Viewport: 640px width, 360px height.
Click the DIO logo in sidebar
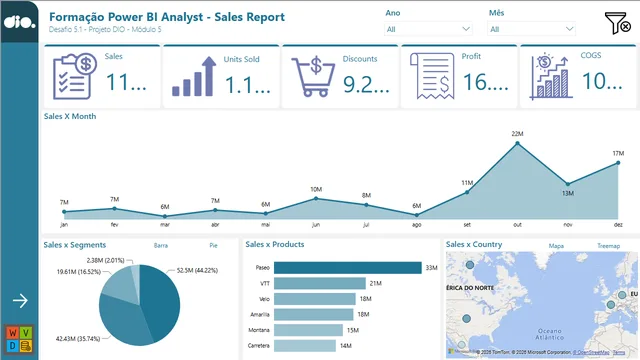20,22
